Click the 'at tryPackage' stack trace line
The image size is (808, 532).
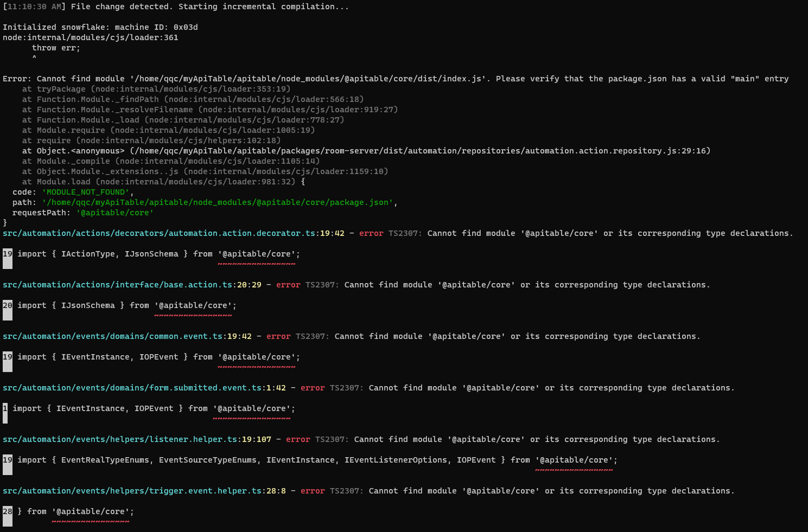click(x=156, y=89)
